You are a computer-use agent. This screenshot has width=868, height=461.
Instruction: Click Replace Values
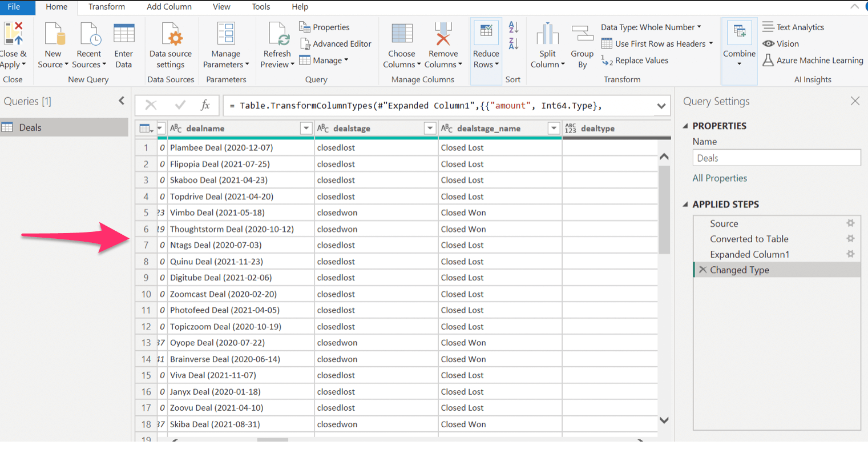pyautogui.click(x=635, y=60)
